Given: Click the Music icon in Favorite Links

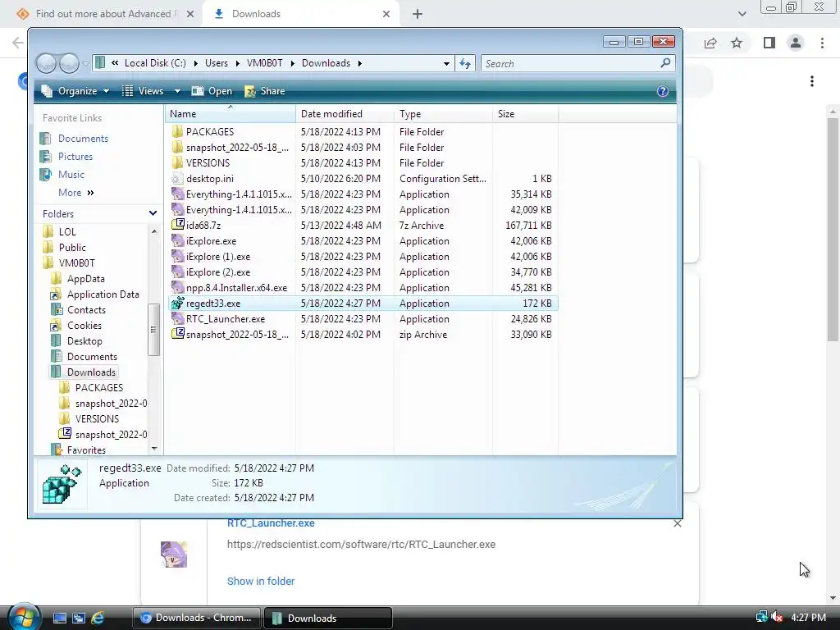Looking at the screenshot, I should pyautogui.click(x=46, y=175).
